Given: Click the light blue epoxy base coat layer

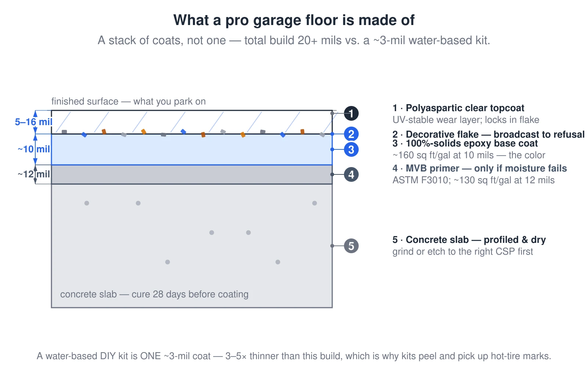Looking at the screenshot, I should (x=192, y=149).
